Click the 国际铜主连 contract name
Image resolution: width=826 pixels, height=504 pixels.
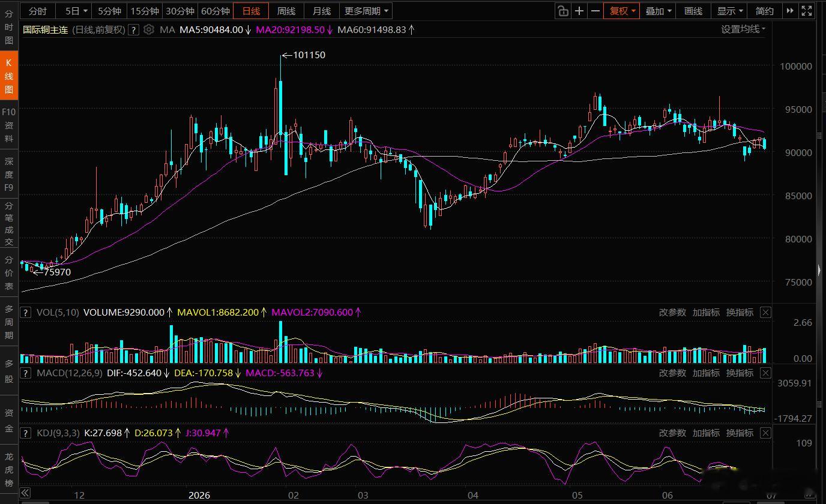pyautogui.click(x=46, y=29)
